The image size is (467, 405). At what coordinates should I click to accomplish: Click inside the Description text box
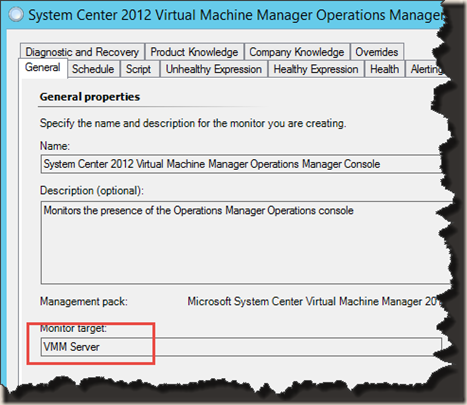(x=245, y=242)
